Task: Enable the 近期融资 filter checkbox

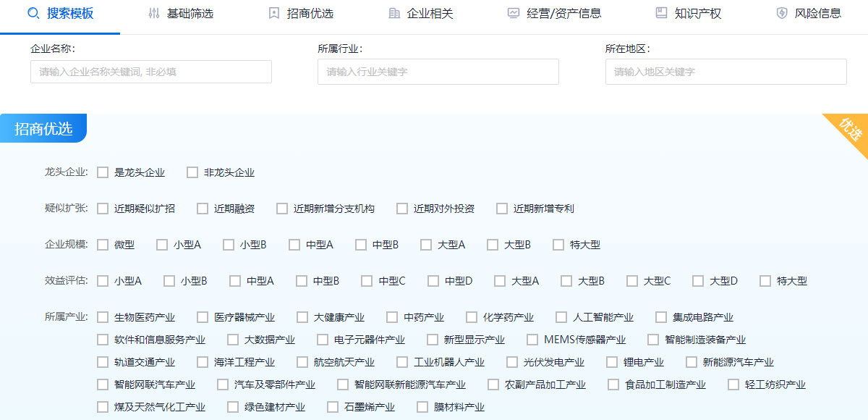Action: 202,208
